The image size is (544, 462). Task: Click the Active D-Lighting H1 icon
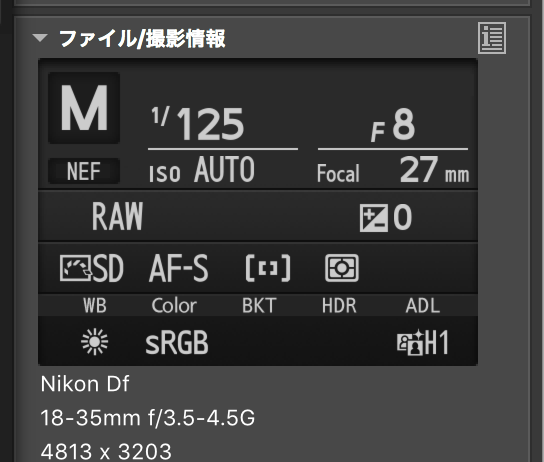click(x=423, y=342)
